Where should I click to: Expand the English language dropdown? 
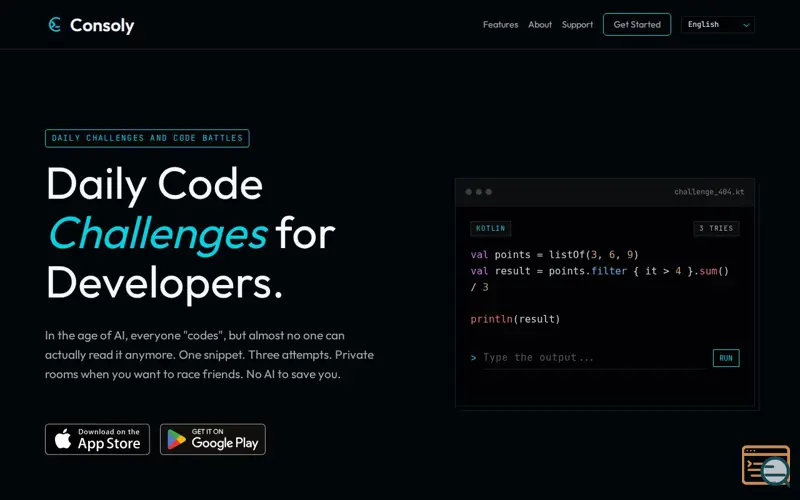pos(718,24)
